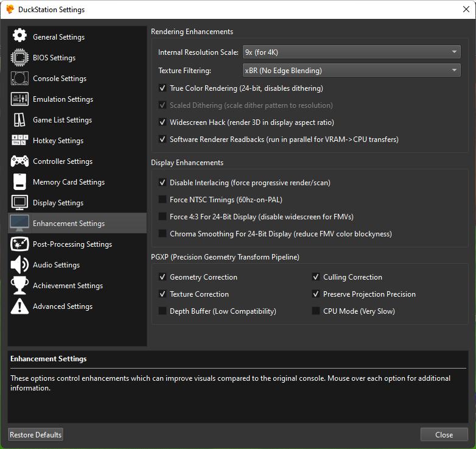Click the Audio Settings speaker icon

[19, 264]
